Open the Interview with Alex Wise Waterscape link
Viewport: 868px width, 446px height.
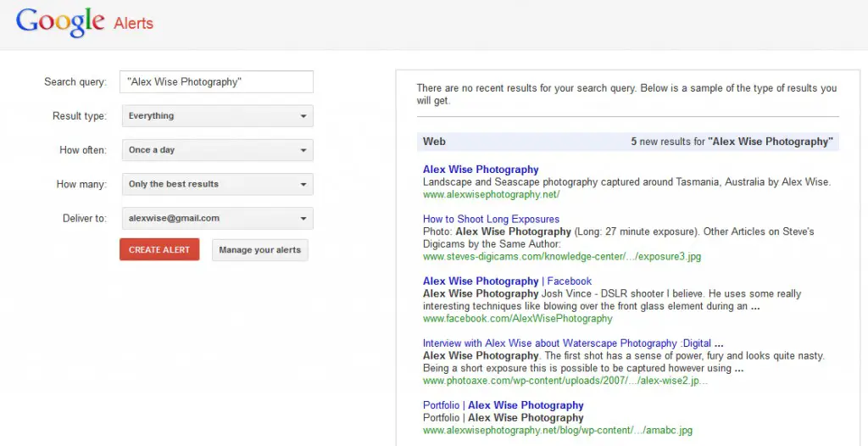[573, 343]
